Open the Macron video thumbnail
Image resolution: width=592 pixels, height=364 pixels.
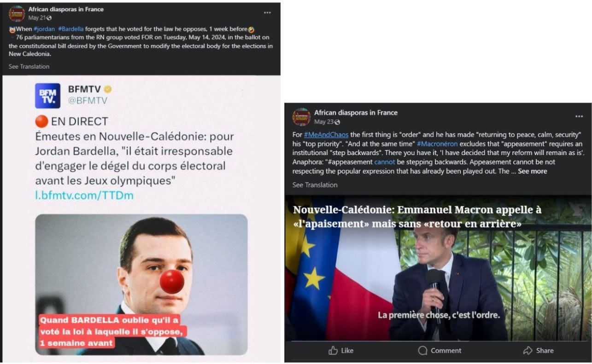(x=438, y=268)
